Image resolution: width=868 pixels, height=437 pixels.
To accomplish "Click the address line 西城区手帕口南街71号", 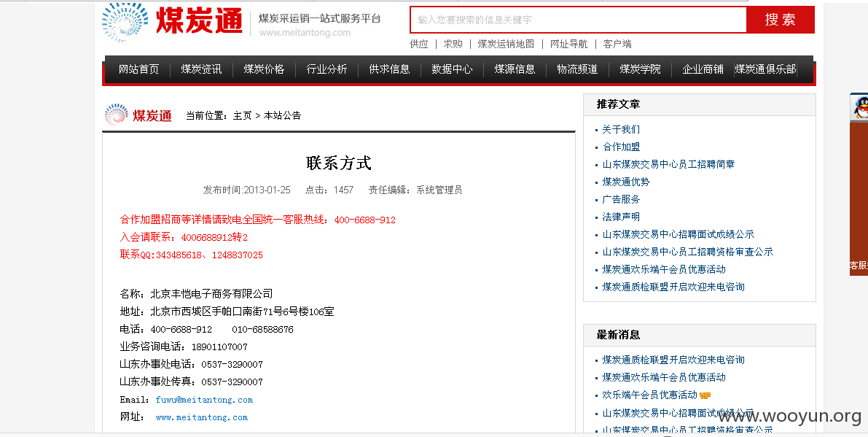I will point(228,312).
